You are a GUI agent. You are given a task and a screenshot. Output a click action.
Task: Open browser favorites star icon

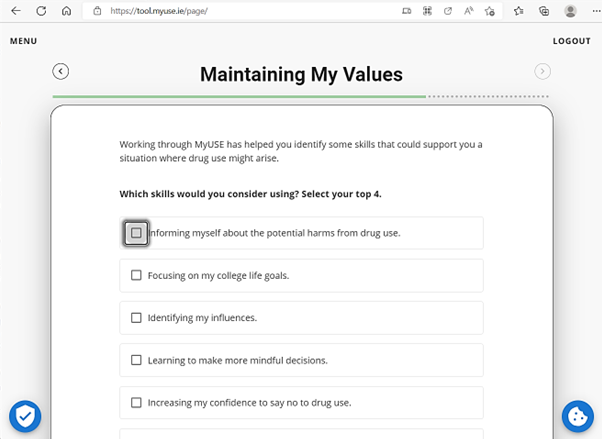tap(519, 11)
